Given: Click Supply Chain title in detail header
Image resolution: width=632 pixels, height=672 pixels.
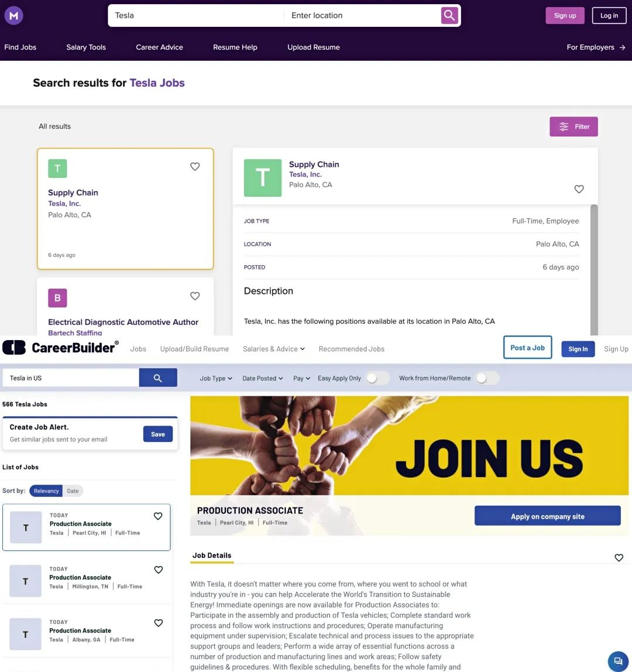Looking at the screenshot, I should click(x=314, y=164).
